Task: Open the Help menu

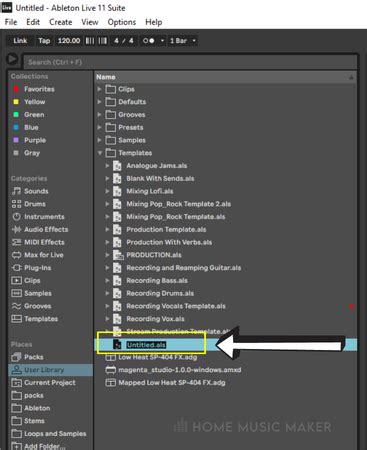Action: point(154,22)
